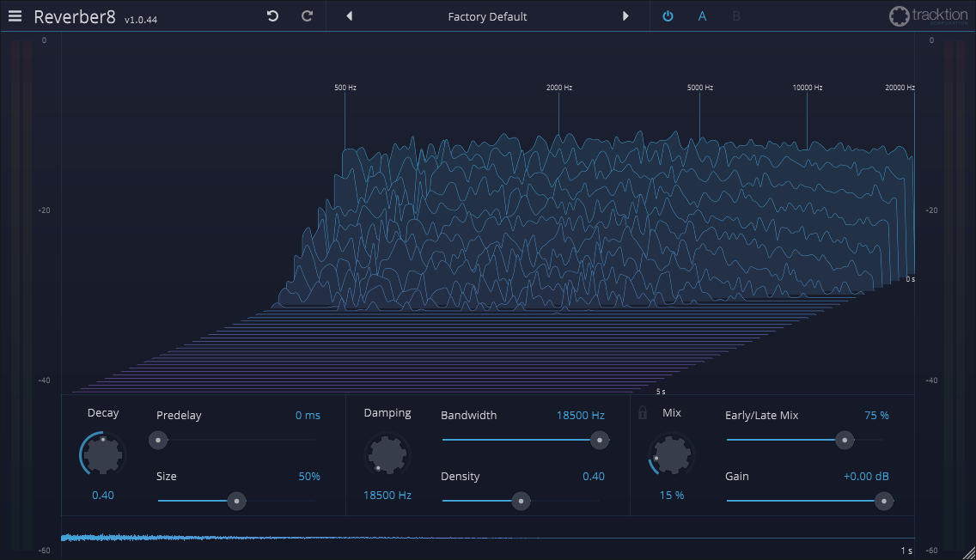Click the Damping knob
Screen dimensions: 976x560
tap(387, 453)
